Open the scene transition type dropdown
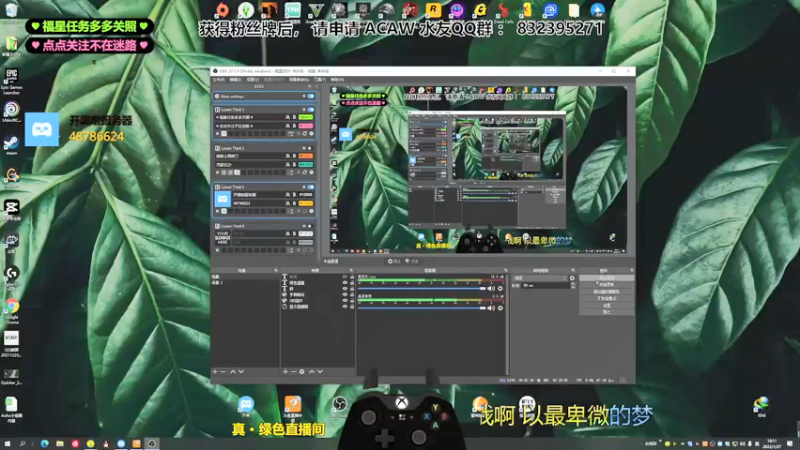 click(540, 278)
